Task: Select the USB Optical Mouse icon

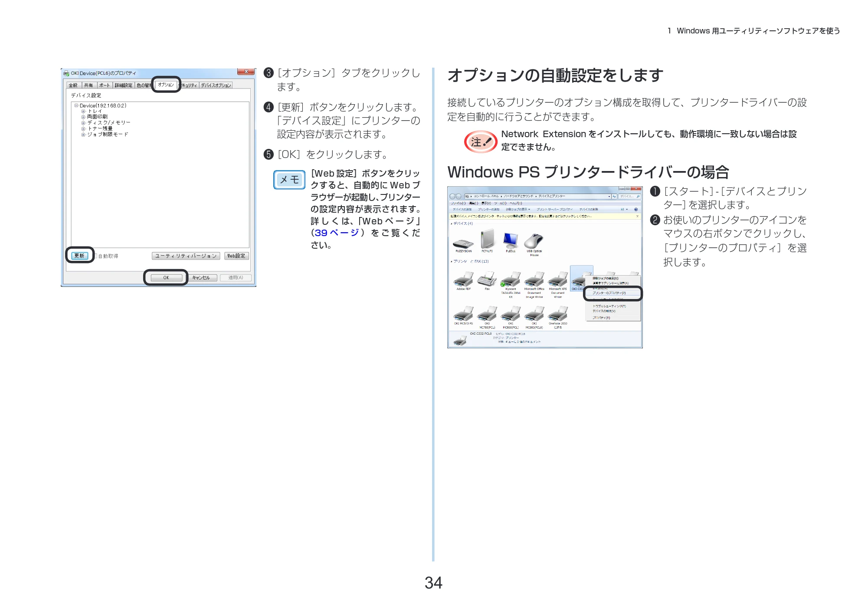Action: [534, 240]
